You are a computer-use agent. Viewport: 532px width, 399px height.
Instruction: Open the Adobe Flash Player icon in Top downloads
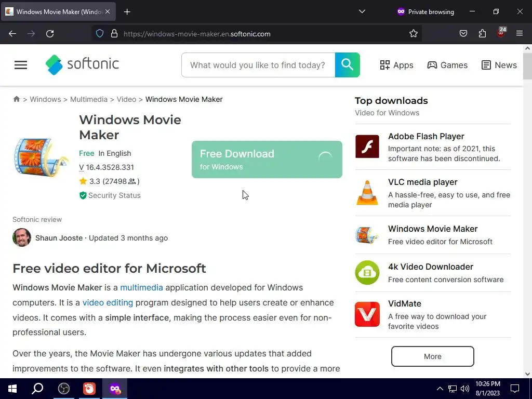tap(367, 147)
